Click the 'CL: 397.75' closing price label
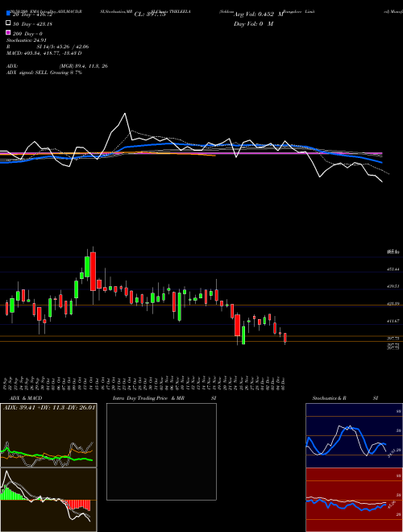 150,15
